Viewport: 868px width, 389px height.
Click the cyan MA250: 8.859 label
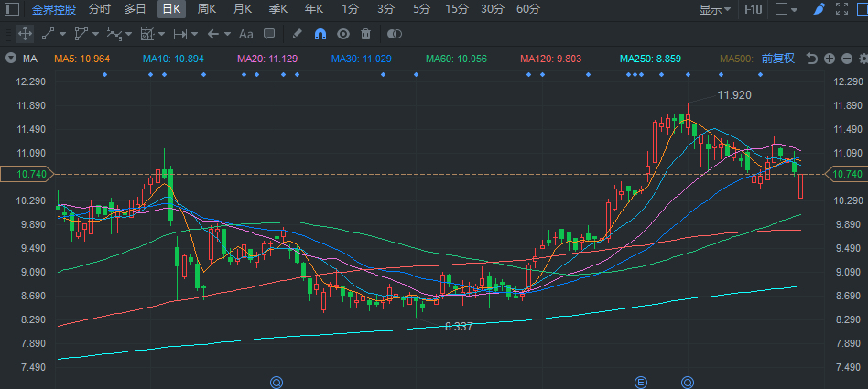click(650, 59)
